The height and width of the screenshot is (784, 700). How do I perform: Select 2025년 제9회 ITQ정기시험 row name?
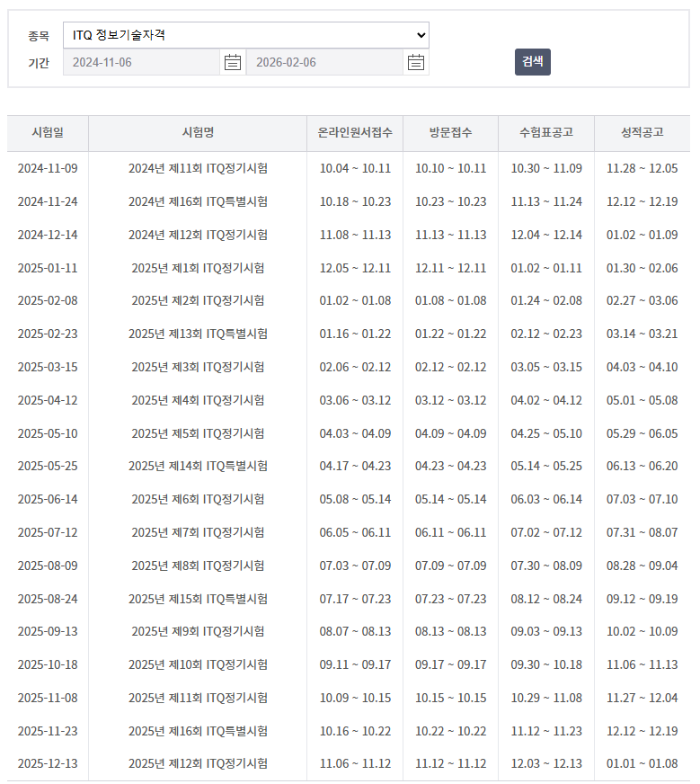(198, 631)
